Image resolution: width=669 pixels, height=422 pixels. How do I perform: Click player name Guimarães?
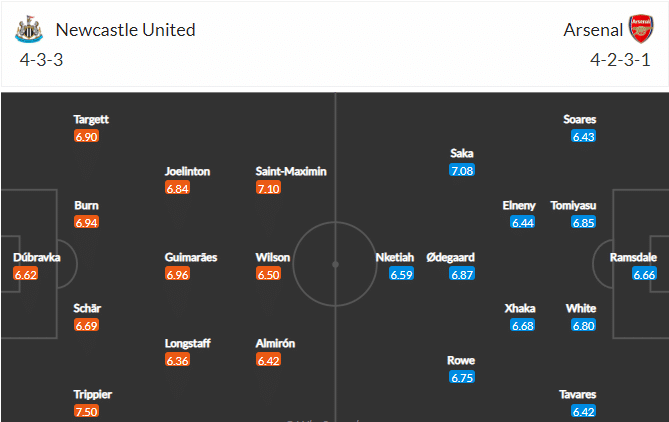coord(191,257)
